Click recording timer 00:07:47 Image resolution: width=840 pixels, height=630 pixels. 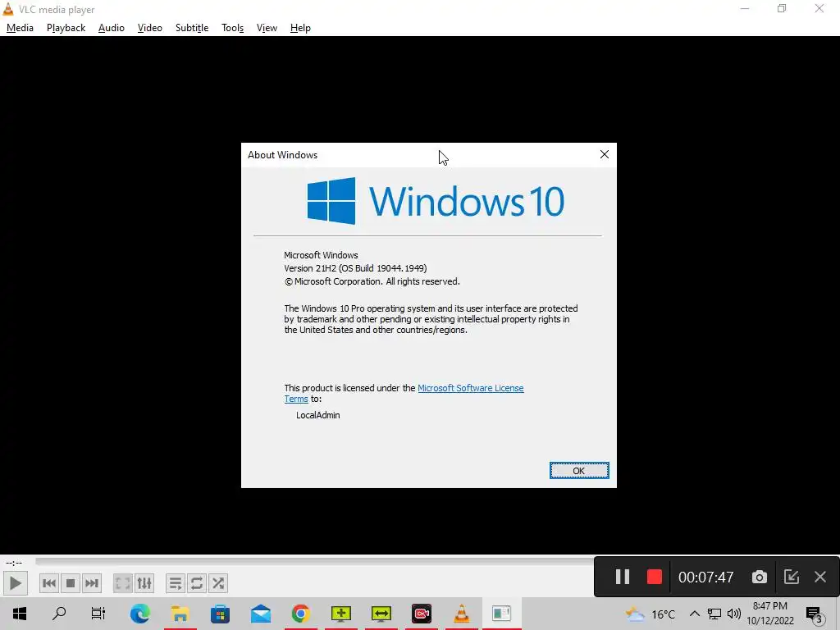pyautogui.click(x=705, y=577)
